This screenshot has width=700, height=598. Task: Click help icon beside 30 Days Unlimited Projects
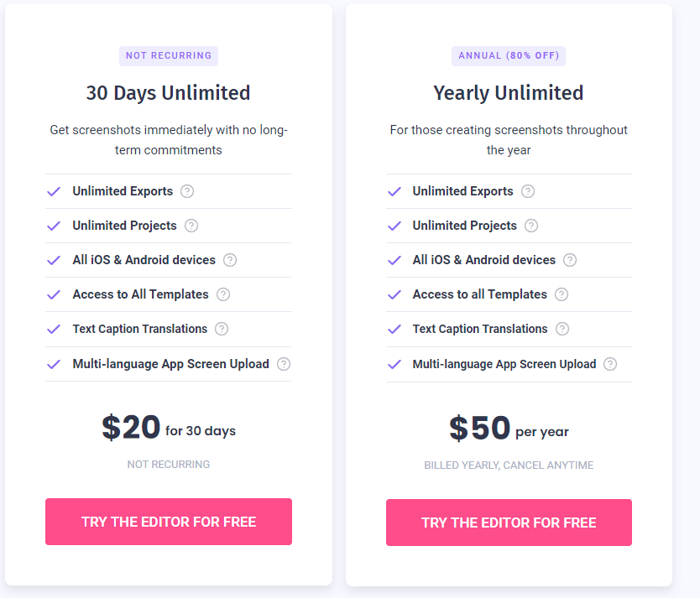pos(191,226)
